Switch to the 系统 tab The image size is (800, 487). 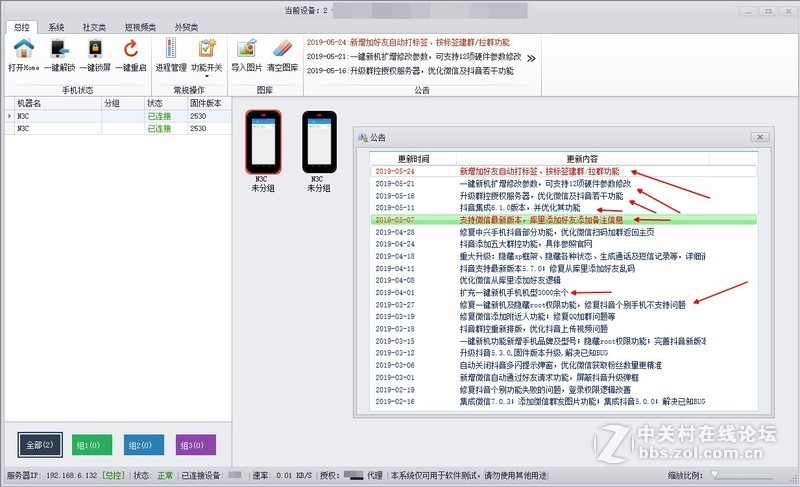[56, 27]
